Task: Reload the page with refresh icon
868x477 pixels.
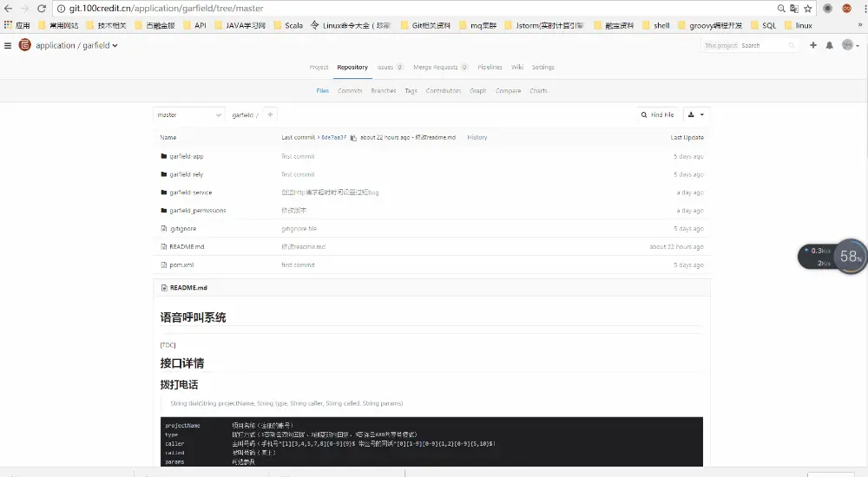Action: (42, 9)
